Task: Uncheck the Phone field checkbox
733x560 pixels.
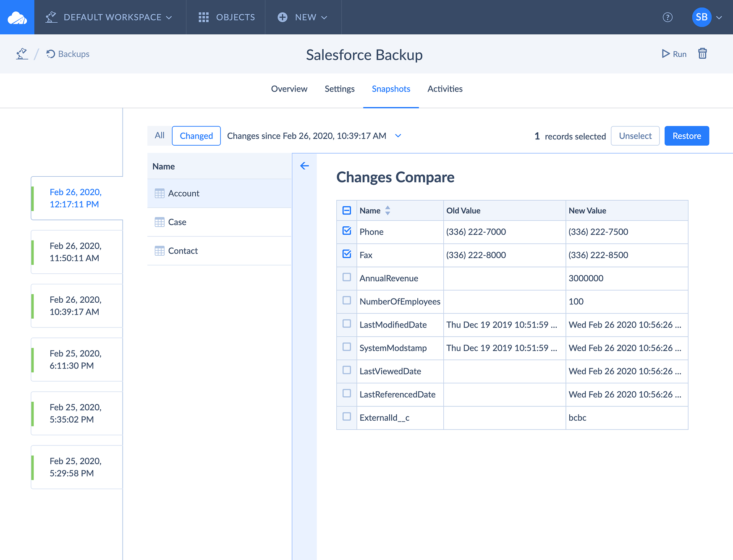Action: pos(347,231)
